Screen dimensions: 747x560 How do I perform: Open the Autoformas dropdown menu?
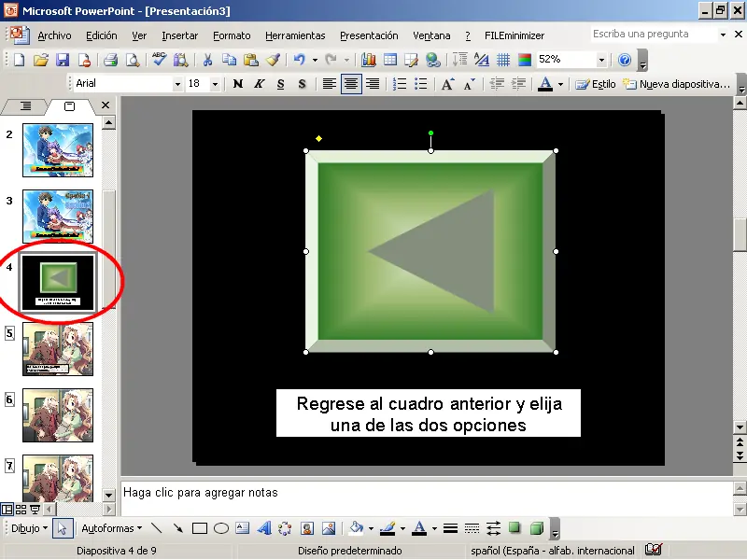(x=111, y=528)
